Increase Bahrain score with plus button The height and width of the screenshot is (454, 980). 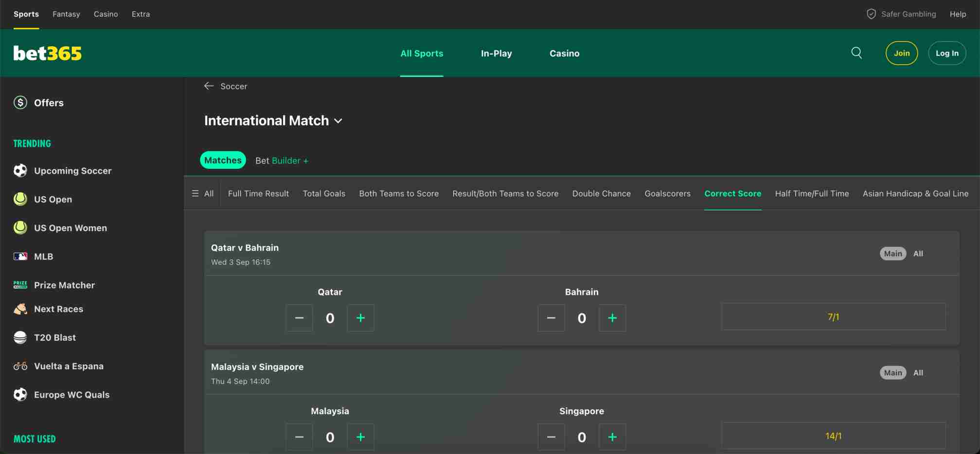(612, 318)
